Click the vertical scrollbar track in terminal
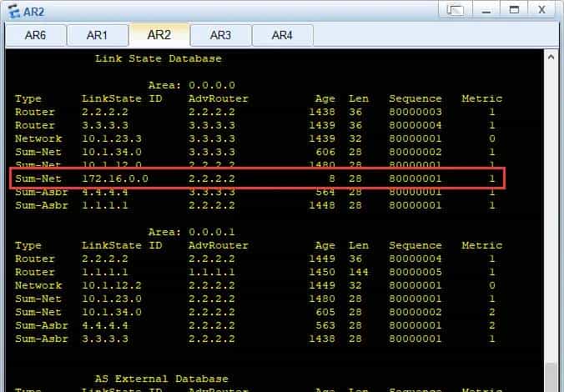Viewport: 564px width, 392px height. 551,250
